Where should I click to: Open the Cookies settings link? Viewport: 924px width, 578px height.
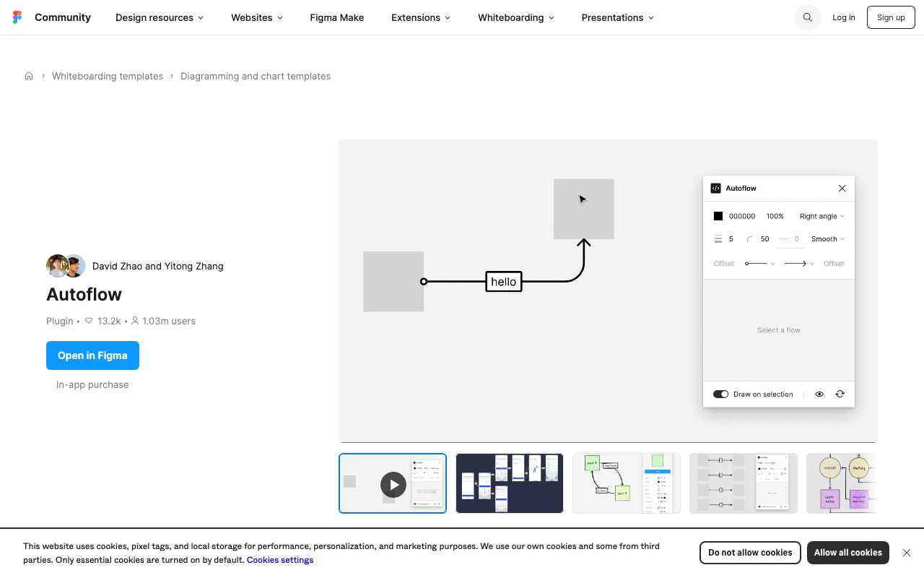[x=280, y=560]
